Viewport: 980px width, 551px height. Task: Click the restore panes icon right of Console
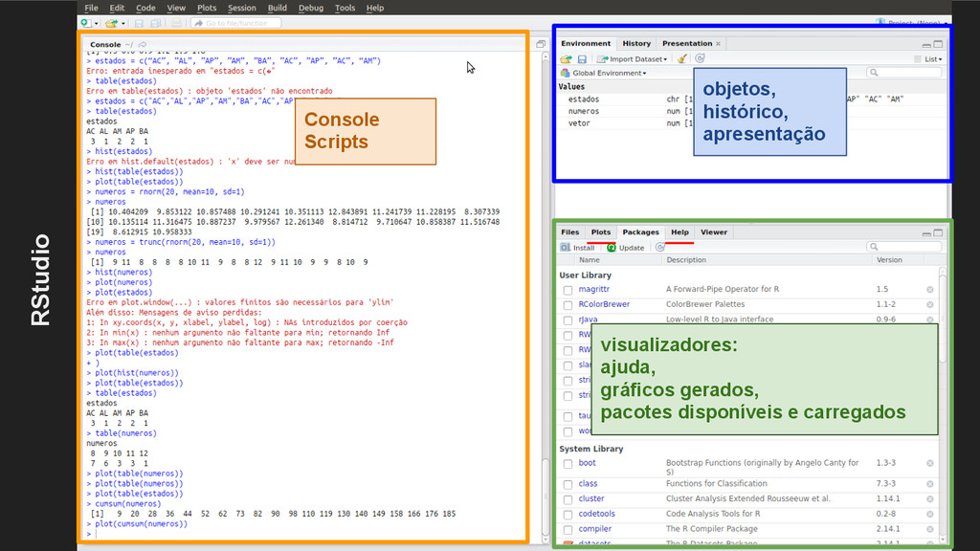coord(541,44)
